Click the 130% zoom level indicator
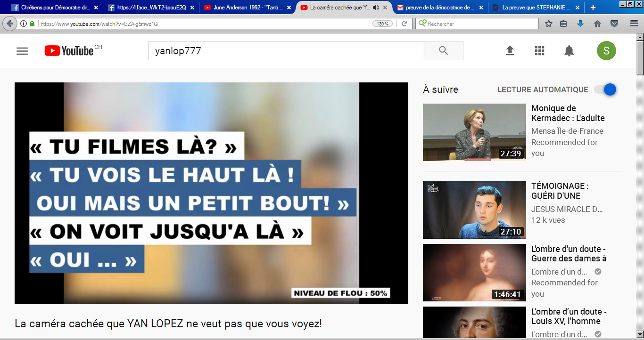 pos(382,24)
